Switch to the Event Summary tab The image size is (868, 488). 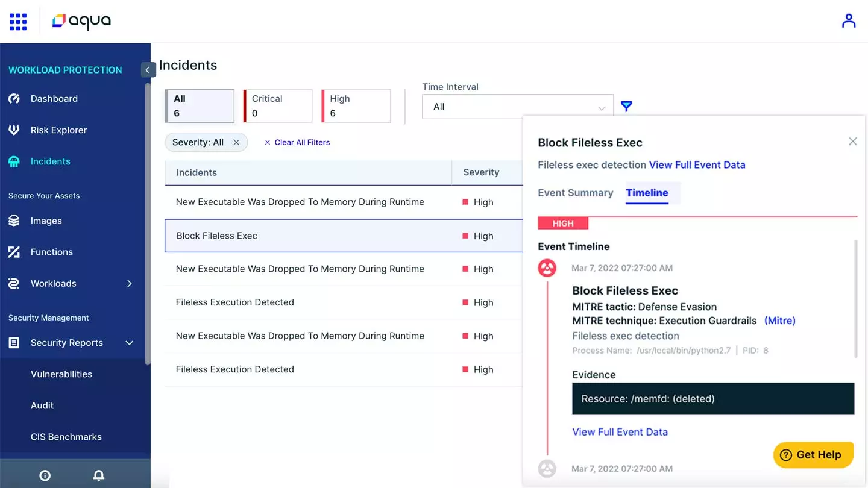575,193
